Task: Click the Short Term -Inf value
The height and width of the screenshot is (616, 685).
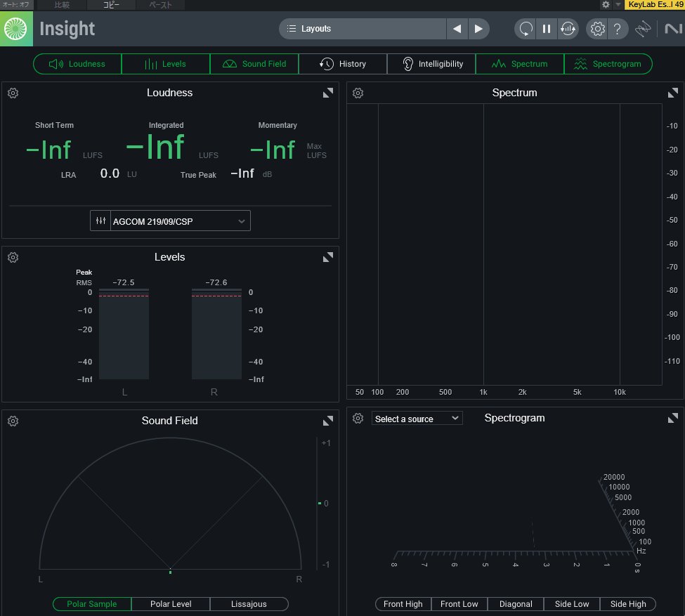Action: pos(48,150)
